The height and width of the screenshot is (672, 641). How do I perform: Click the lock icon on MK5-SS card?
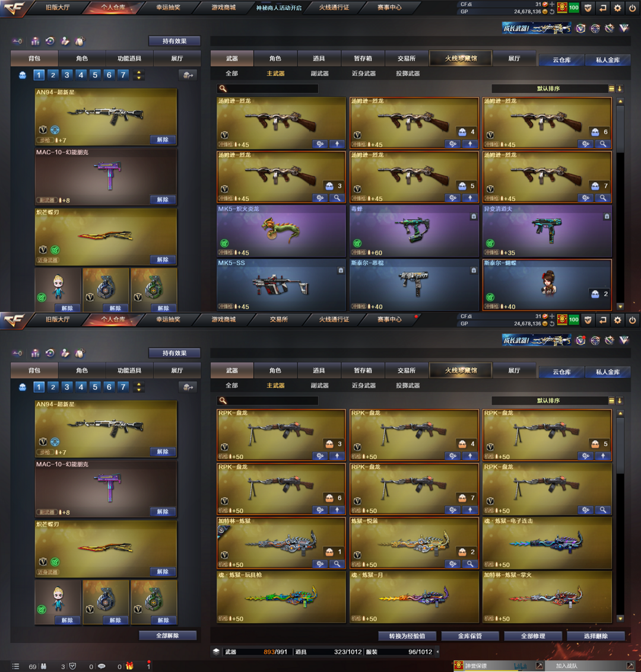(x=341, y=270)
